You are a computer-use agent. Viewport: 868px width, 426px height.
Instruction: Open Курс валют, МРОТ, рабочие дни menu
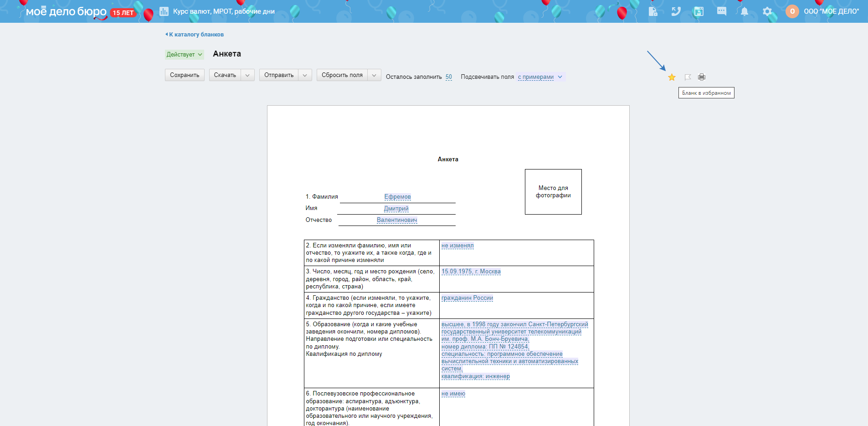coord(224,11)
